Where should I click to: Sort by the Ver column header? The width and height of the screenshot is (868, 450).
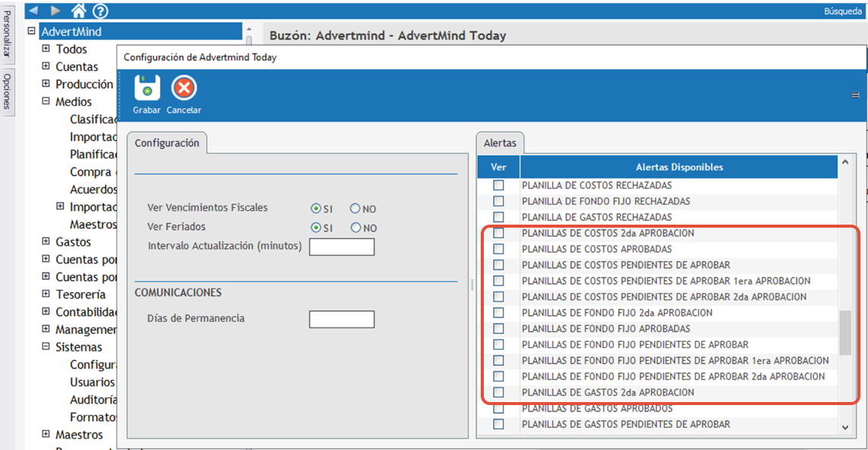[498, 167]
